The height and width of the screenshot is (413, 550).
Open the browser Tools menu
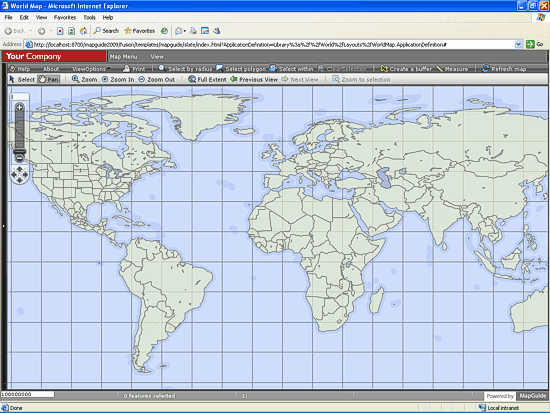89,17
